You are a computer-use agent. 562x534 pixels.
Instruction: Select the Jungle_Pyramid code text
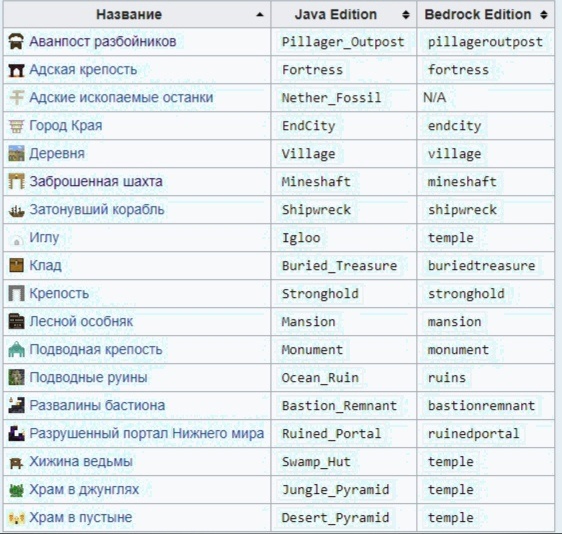pos(335,490)
